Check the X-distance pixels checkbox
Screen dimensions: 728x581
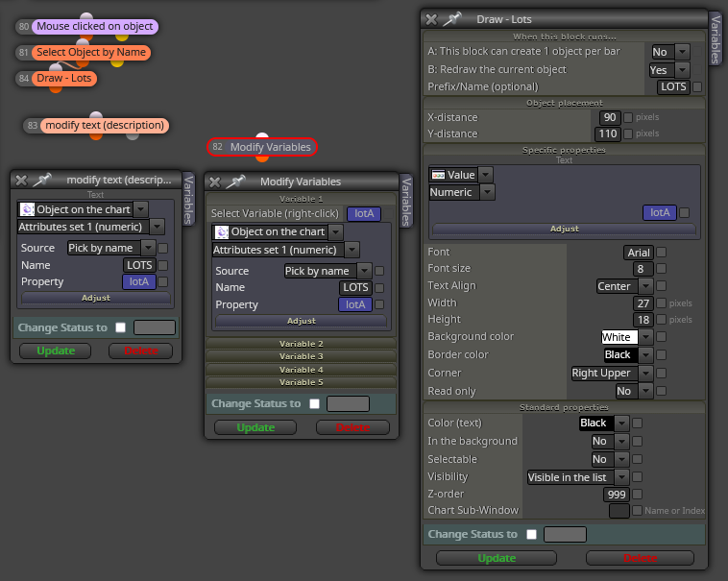pyautogui.click(x=628, y=117)
